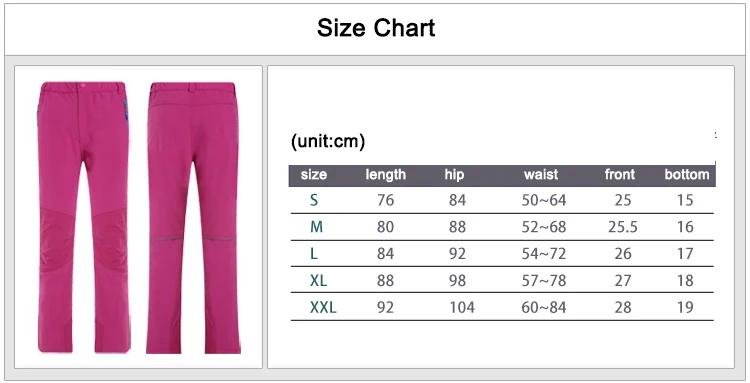This screenshot has height=383, width=750.
Task: Click the waist value 57~78
Action: coord(544,280)
